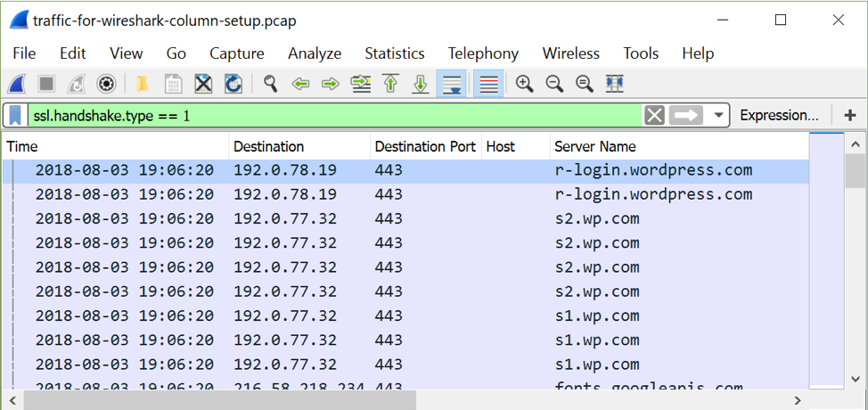Image resolution: width=868 pixels, height=410 pixels.
Task: Click the Find packet magnifier icon
Action: [x=270, y=84]
